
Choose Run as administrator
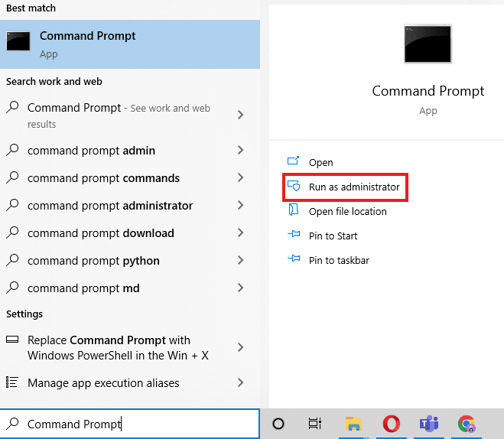tap(345, 187)
